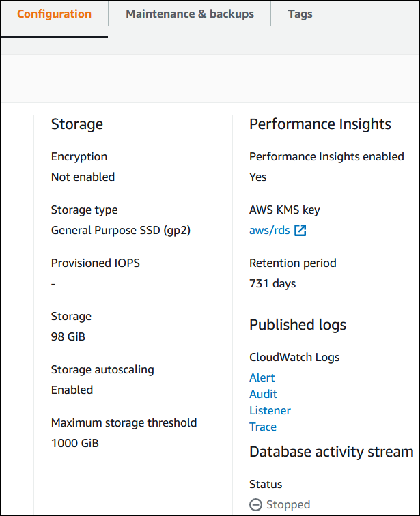This screenshot has height=516, width=420.
Task: Click external link icon beside aws/rds
Action: (300, 231)
